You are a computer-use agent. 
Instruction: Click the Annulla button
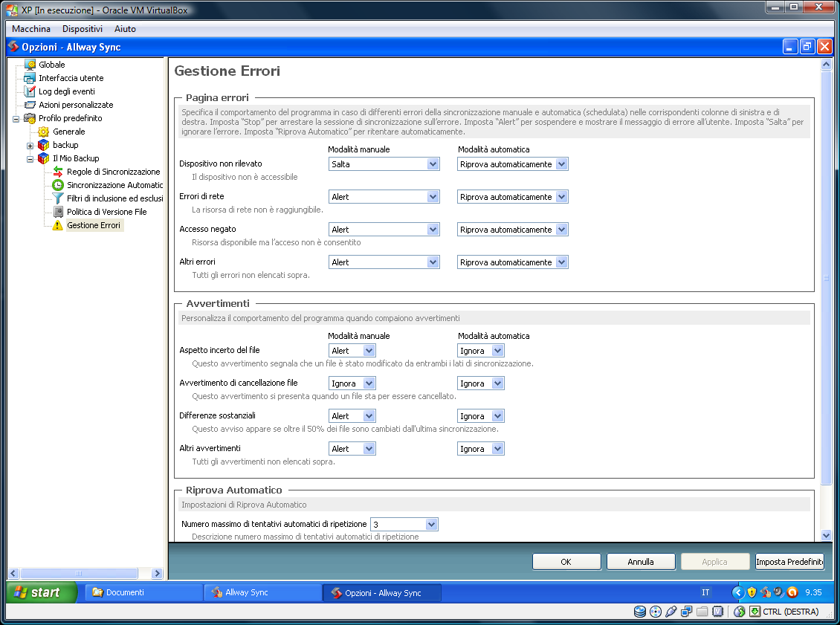pos(641,562)
